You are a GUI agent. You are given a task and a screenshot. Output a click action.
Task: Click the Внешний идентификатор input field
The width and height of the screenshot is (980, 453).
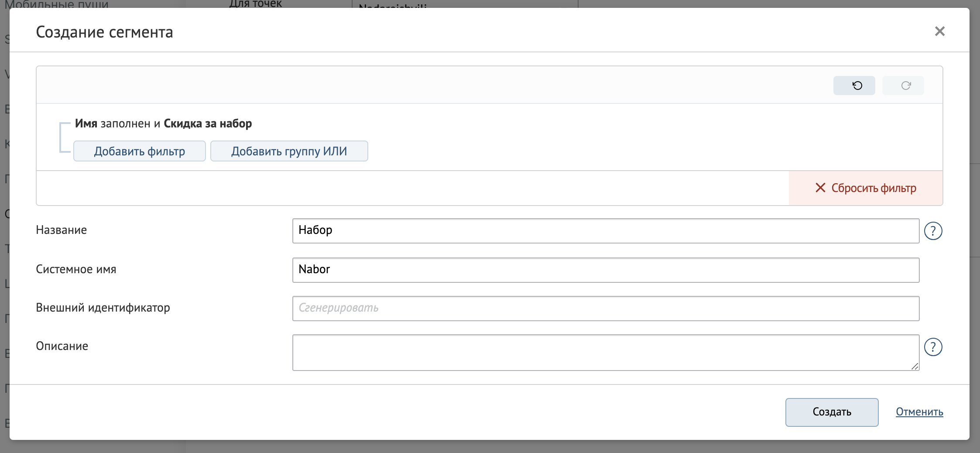point(606,309)
